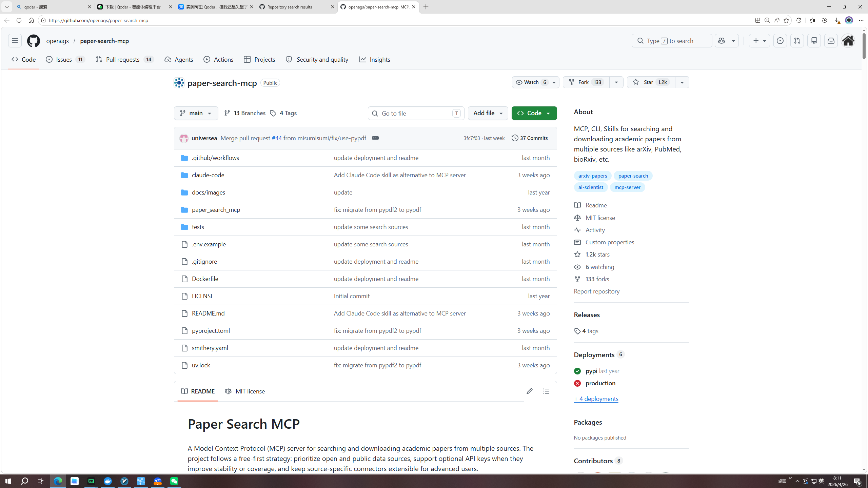Open the universea author avatar

click(x=184, y=138)
